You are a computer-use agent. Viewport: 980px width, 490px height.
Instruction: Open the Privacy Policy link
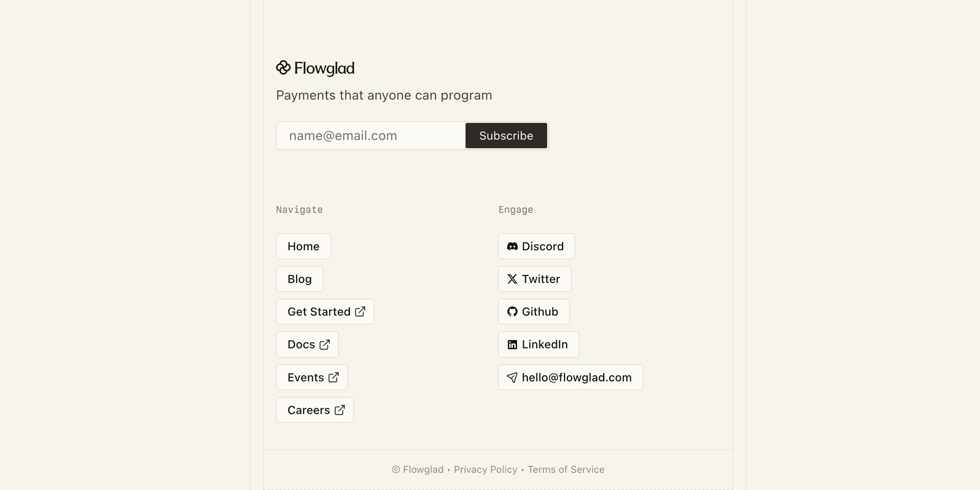[486, 470]
